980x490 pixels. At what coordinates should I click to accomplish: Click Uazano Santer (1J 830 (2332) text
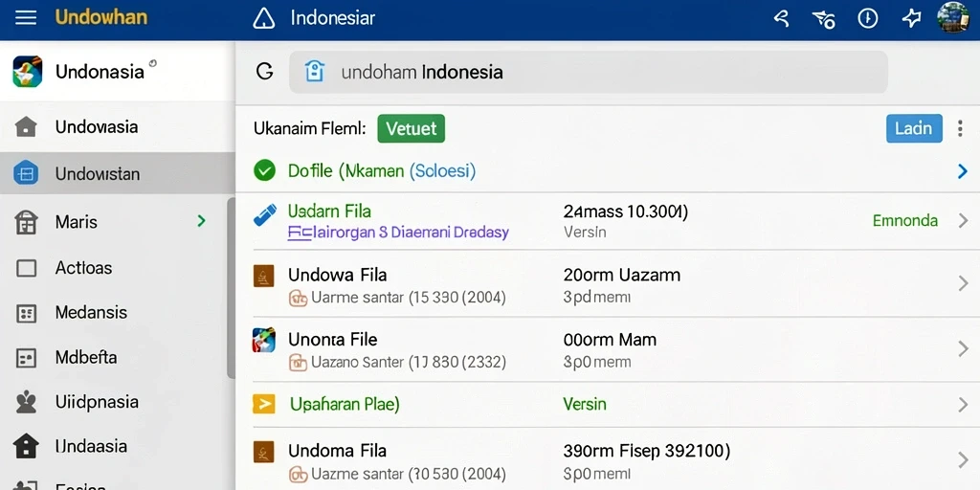(408, 362)
